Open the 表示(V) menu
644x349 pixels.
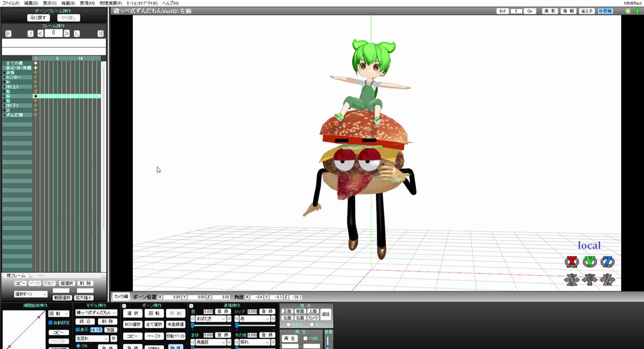pyautogui.click(x=49, y=3)
